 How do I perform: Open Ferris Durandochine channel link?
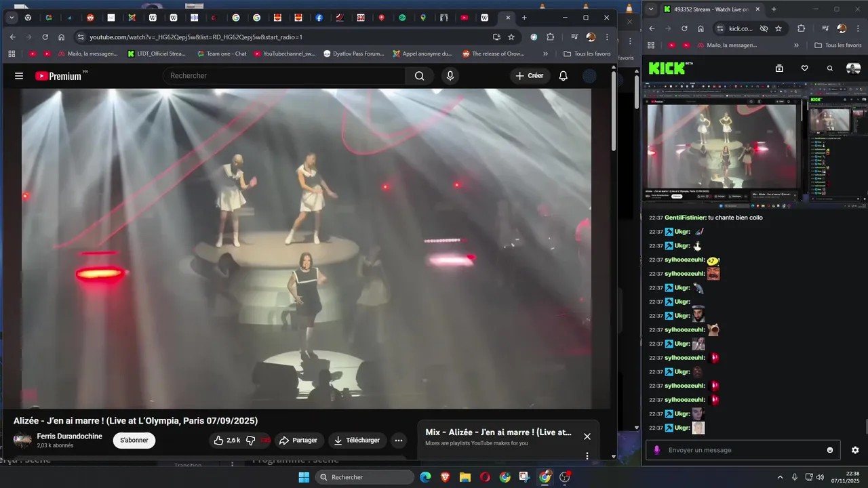tap(69, 436)
